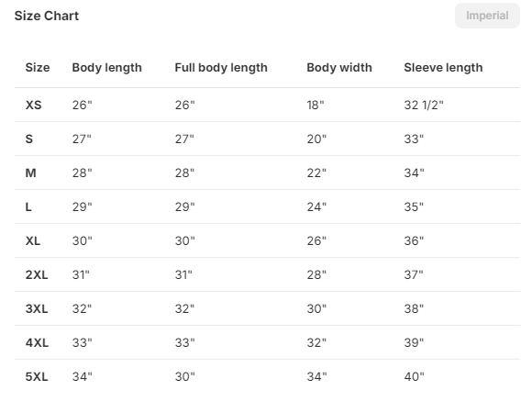Click the 40" sleeve length cell
The height and width of the screenshot is (401, 532).
pos(414,376)
